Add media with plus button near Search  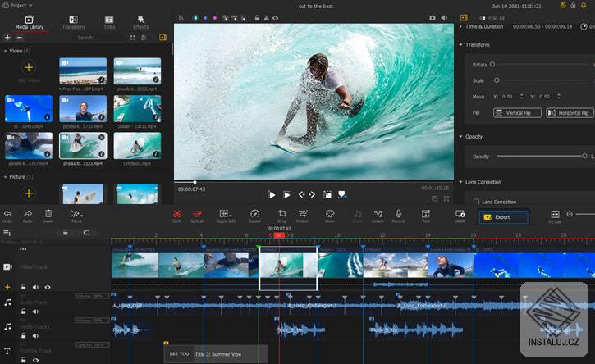7,38
